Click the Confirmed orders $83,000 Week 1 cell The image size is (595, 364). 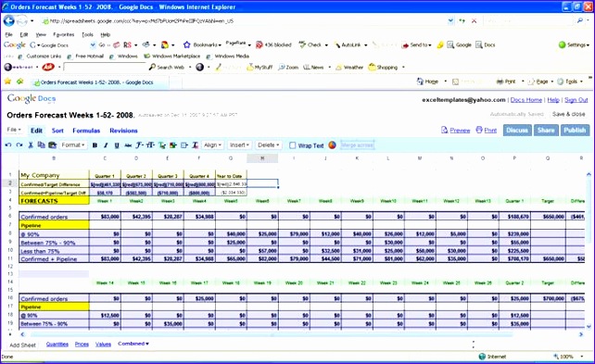105,217
